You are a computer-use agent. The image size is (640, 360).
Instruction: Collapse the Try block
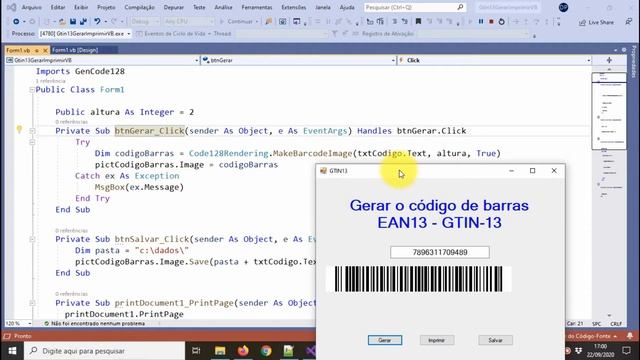click(32, 142)
